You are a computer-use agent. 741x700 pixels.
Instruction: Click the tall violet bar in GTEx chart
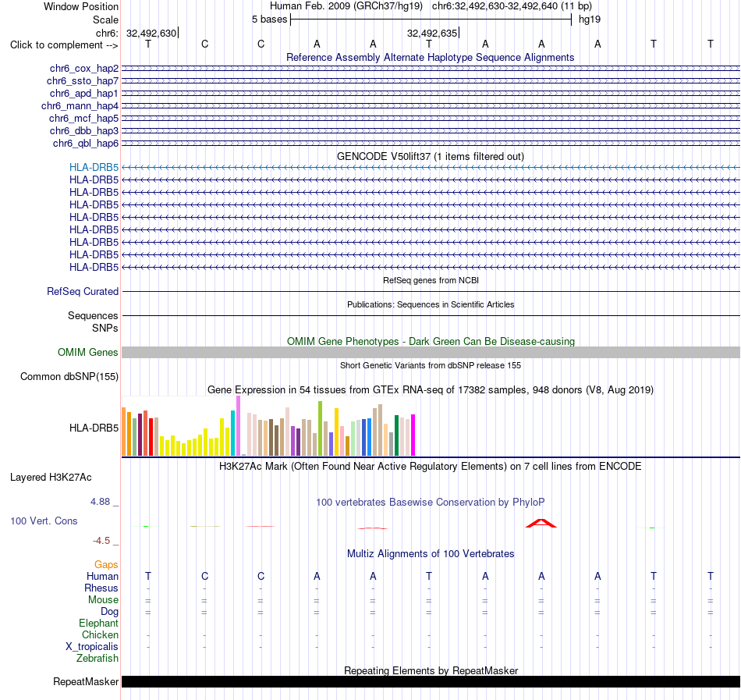[x=238, y=426]
